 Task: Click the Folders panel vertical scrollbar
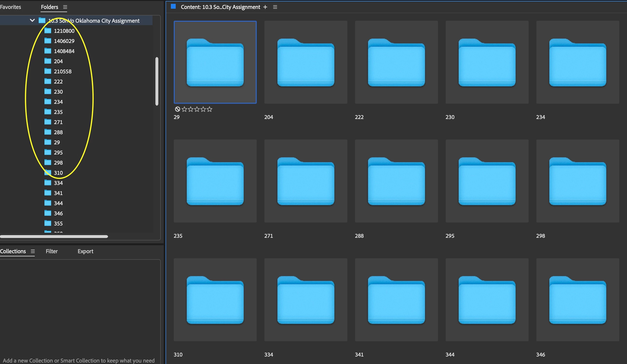coord(157,81)
